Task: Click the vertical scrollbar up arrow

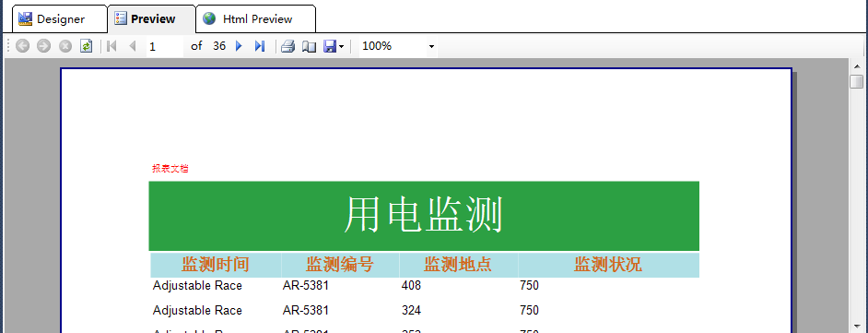Action: [857, 66]
